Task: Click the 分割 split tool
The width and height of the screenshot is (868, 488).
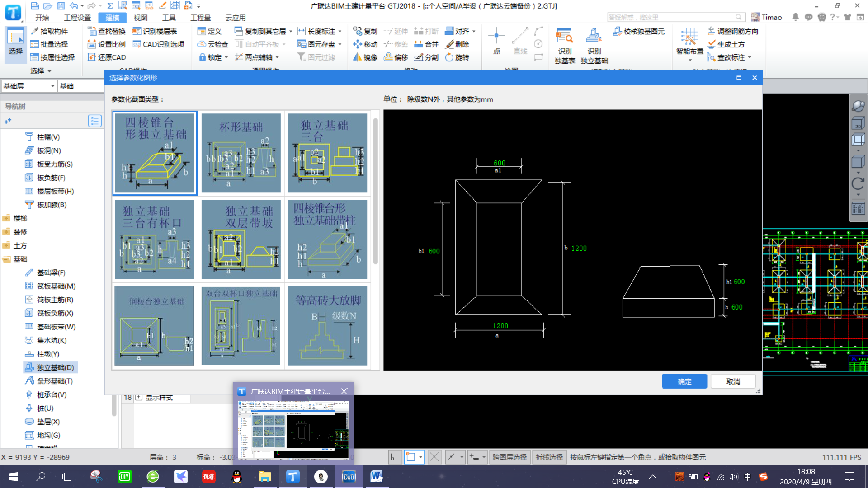Action: tap(426, 57)
